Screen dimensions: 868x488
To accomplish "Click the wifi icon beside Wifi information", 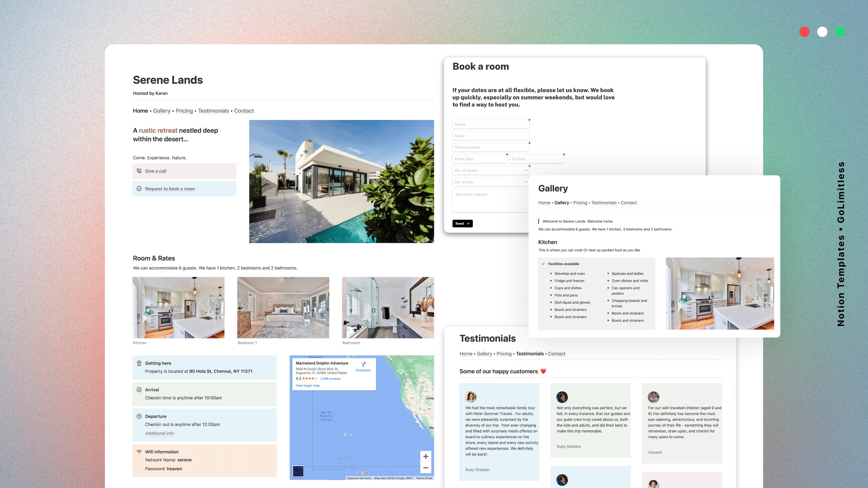I will coord(139,452).
